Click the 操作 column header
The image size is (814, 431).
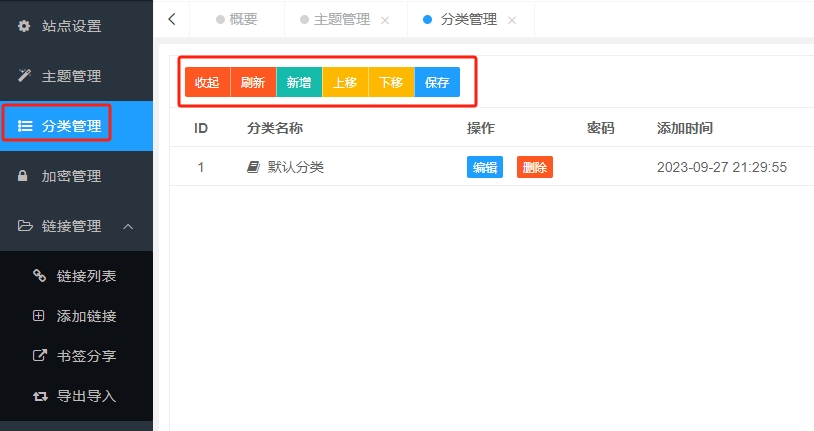pyautogui.click(x=481, y=128)
